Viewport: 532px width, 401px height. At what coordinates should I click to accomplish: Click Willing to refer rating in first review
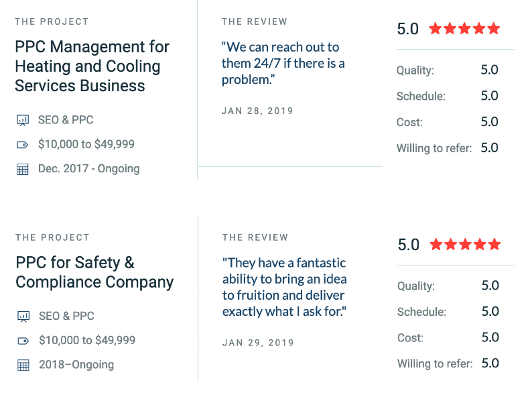pyautogui.click(x=490, y=148)
